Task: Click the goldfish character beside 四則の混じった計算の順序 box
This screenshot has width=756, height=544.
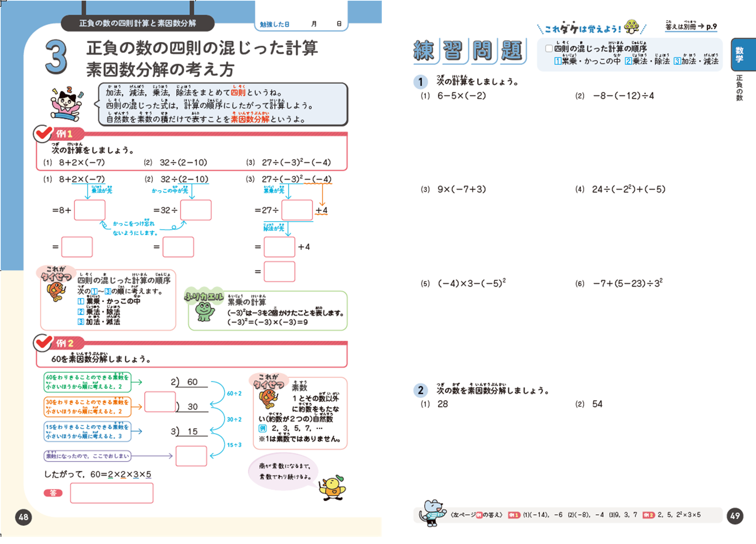Action: click(56, 292)
